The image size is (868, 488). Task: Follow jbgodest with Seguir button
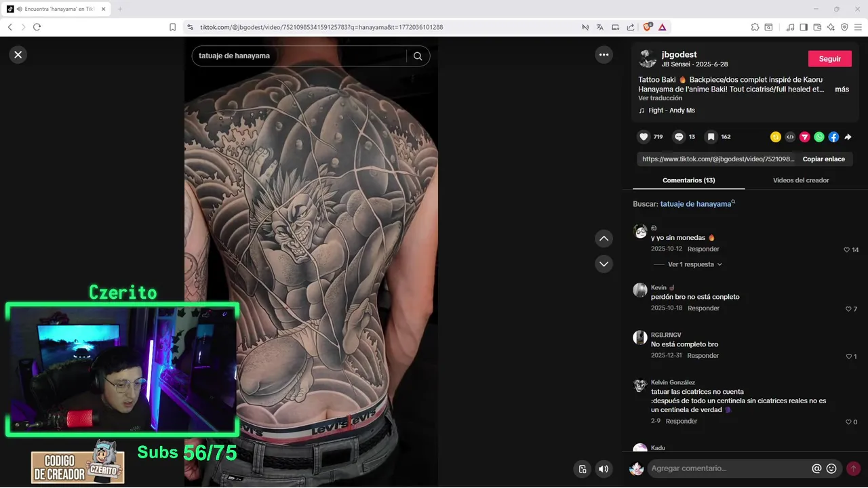coord(829,59)
